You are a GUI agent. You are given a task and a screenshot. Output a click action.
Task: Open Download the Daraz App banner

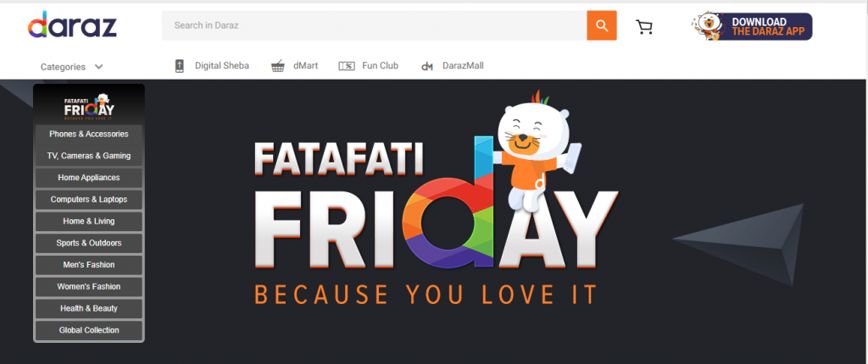[x=751, y=26]
